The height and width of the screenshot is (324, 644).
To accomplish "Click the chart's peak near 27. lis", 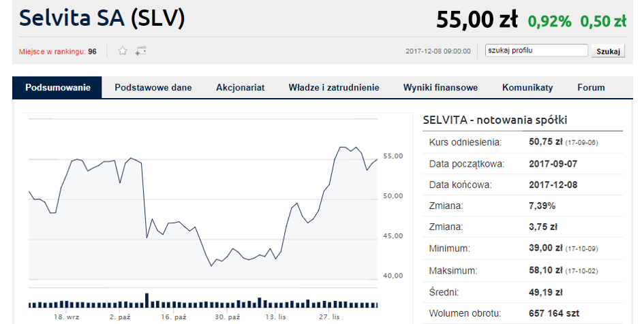I will [341, 147].
